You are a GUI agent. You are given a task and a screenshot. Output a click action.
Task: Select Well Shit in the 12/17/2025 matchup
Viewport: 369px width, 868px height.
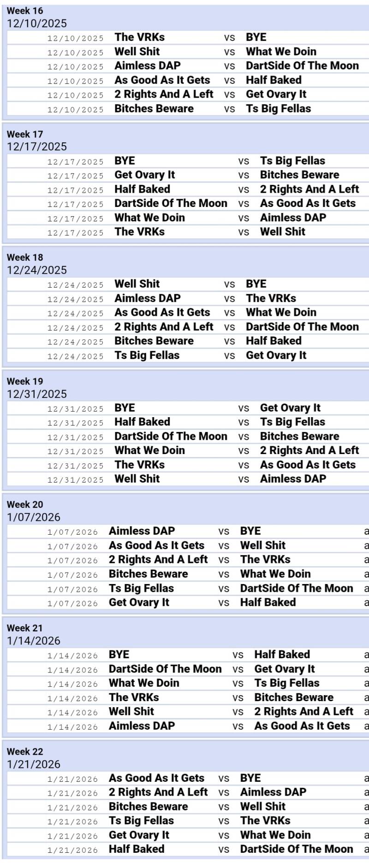pos(282,232)
